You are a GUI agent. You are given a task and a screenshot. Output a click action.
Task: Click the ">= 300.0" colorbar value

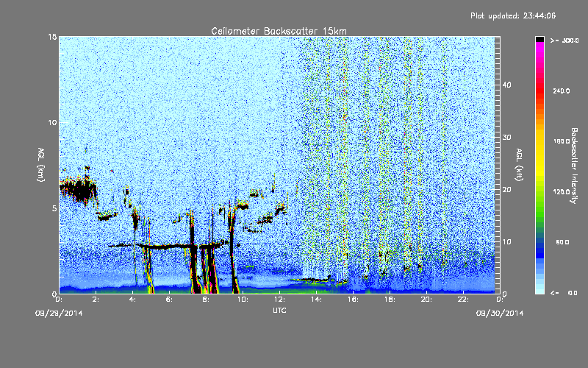pos(564,40)
